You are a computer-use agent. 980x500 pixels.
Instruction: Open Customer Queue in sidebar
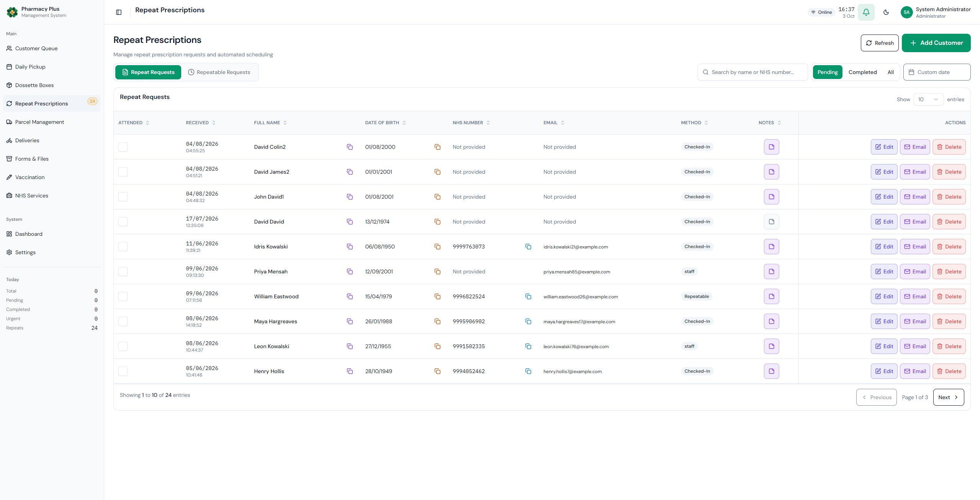52,48
